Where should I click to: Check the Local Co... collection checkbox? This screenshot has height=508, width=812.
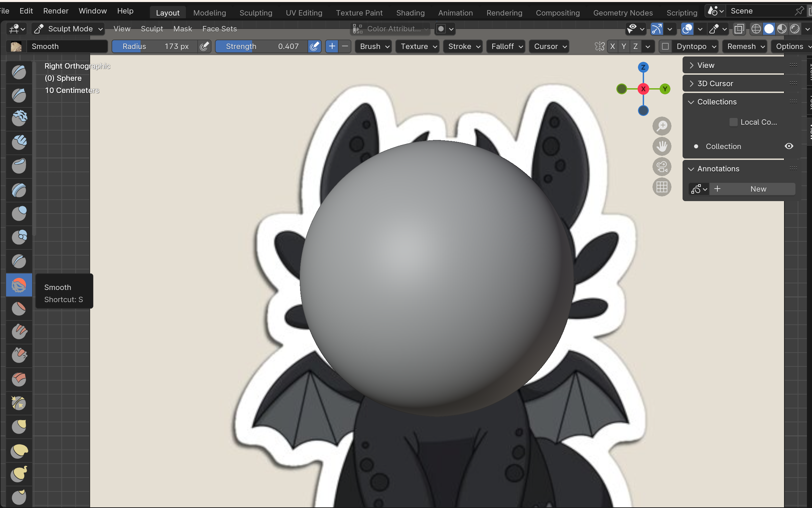tap(733, 122)
